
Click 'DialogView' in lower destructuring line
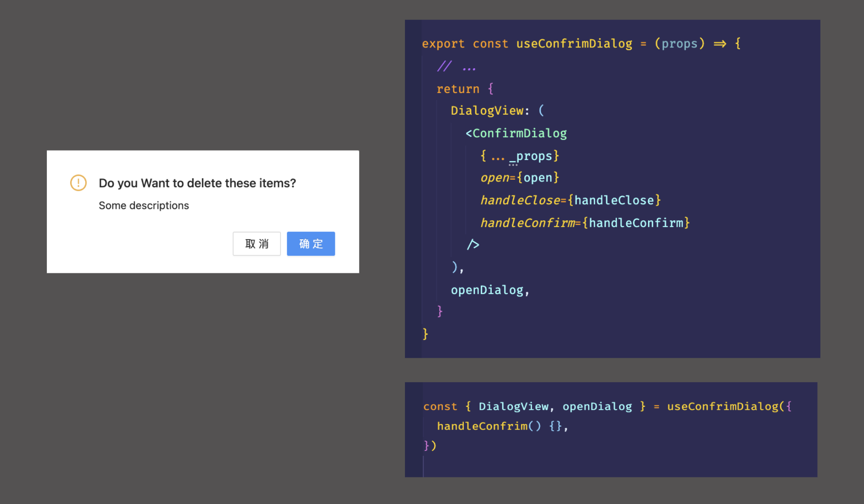pos(513,406)
